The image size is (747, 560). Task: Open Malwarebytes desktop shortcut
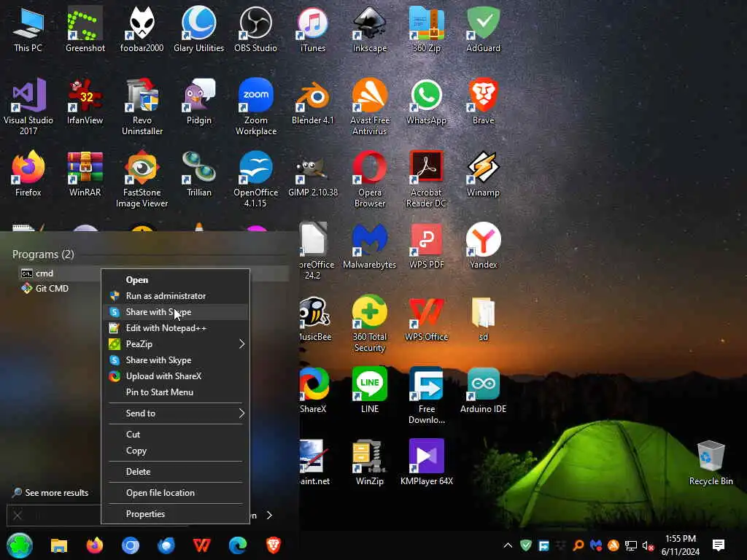[x=370, y=246]
